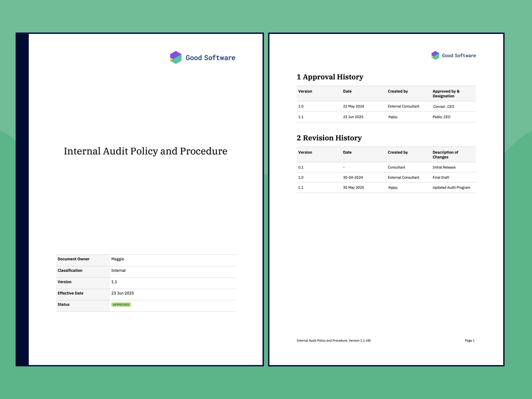
Task: Click the effective date '23 Jun 2025' on cover
Action: [x=123, y=293]
